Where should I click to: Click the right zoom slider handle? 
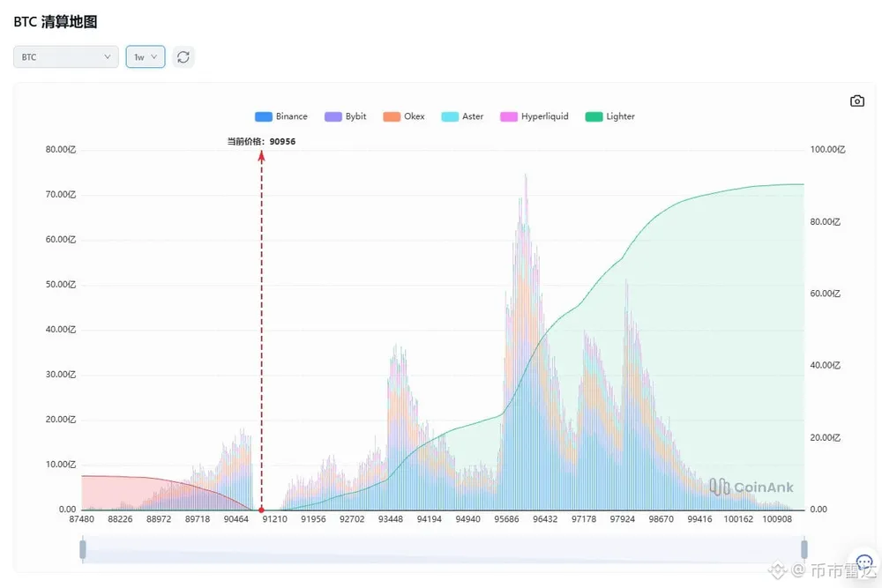tap(804, 549)
